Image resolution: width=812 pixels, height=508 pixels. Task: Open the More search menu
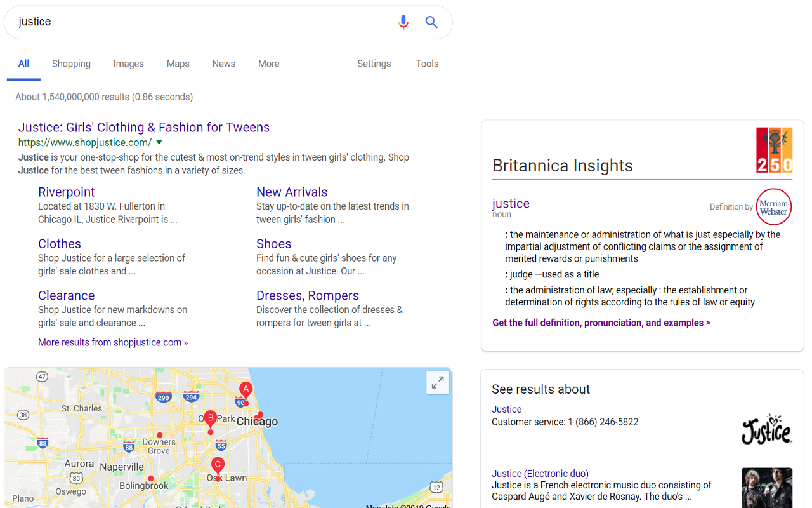tap(269, 63)
